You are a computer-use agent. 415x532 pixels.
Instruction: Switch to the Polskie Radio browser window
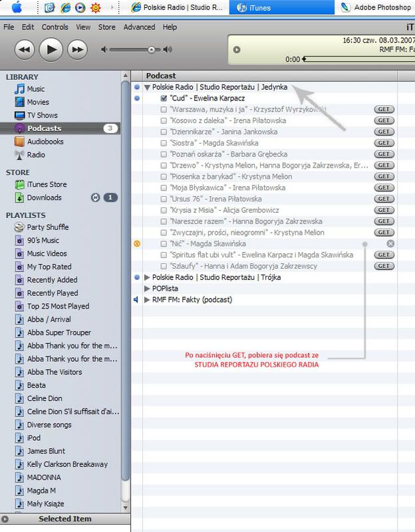click(178, 7)
